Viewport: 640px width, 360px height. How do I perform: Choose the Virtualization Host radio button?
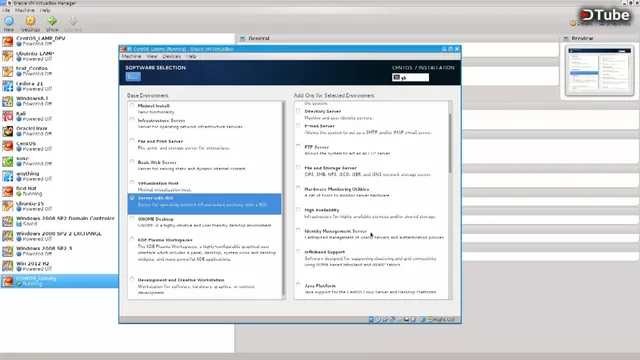pyautogui.click(x=132, y=183)
